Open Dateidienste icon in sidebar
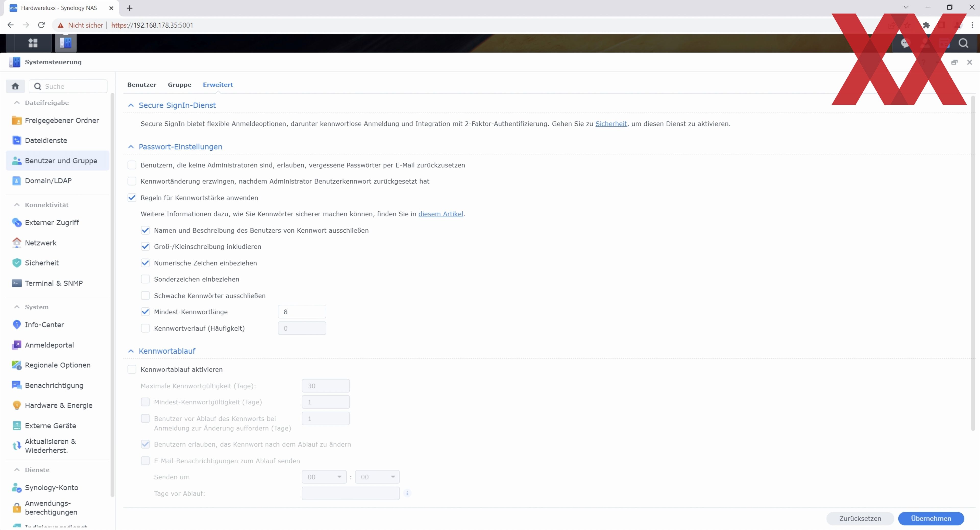This screenshot has width=980, height=530. pyautogui.click(x=17, y=140)
